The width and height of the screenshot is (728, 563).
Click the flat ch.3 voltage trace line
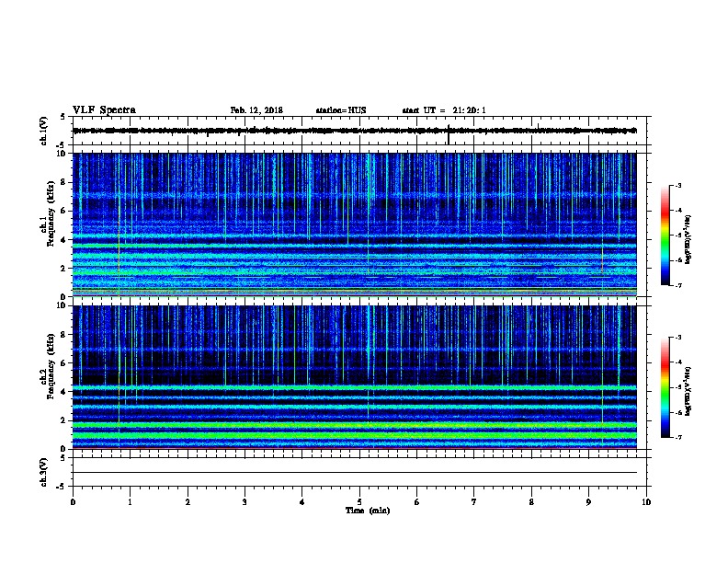[355, 473]
